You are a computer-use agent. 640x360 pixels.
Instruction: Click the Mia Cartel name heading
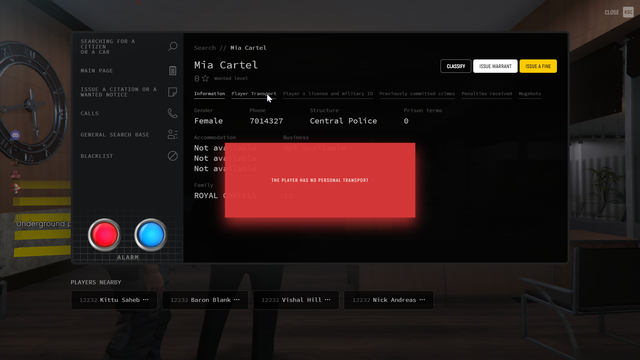point(226,65)
